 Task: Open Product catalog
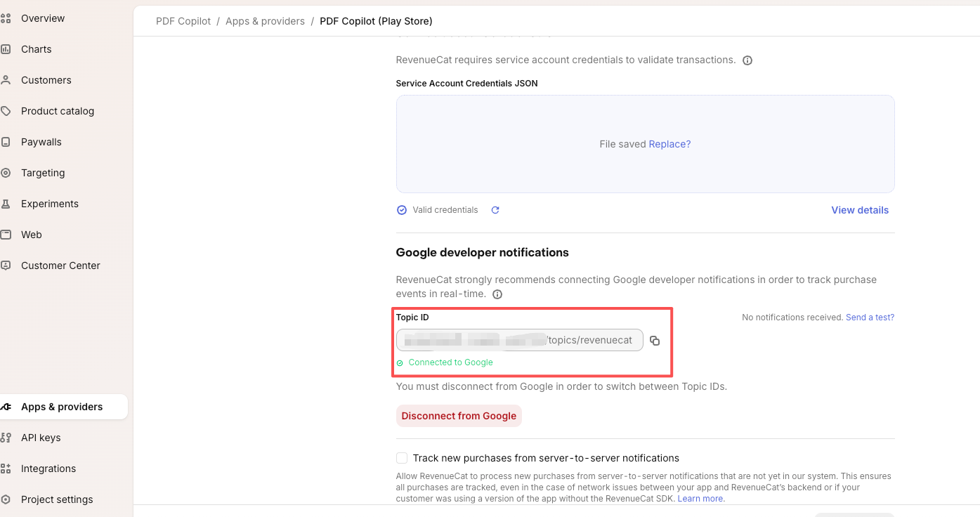coord(57,111)
